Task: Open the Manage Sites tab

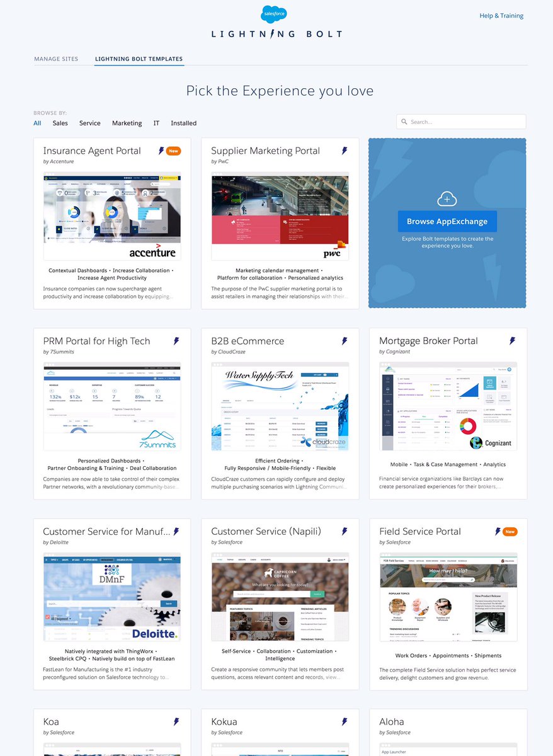Action: coord(56,59)
